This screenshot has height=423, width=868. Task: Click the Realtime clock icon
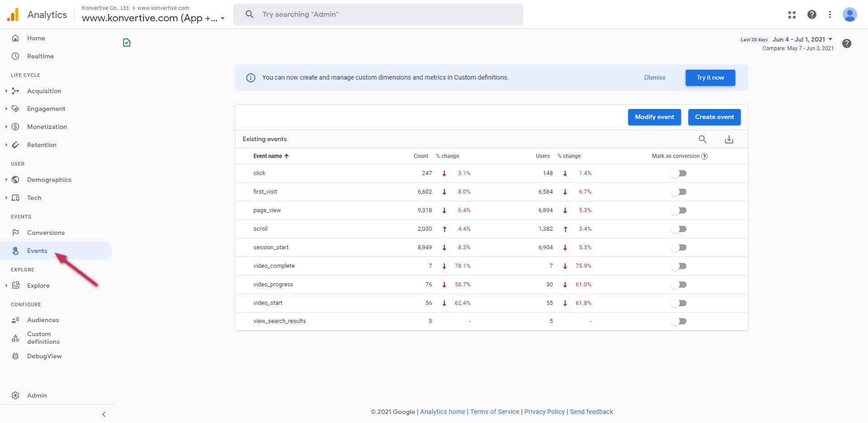pyautogui.click(x=15, y=56)
